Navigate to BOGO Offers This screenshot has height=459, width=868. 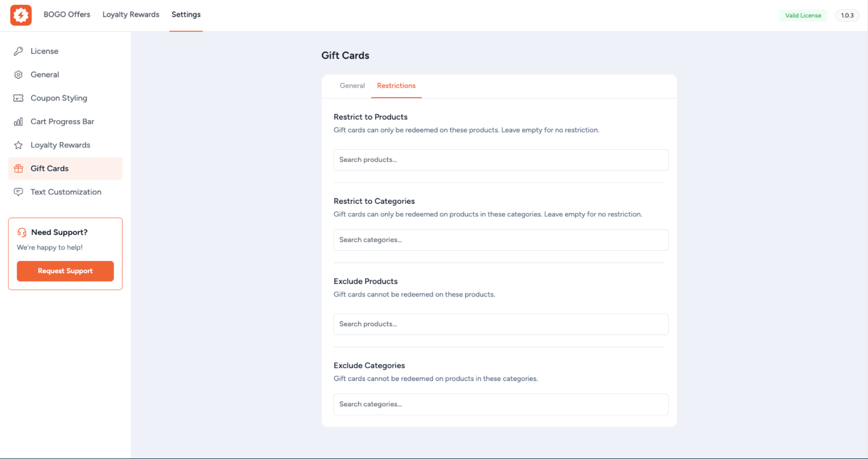pyautogui.click(x=67, y=14)
